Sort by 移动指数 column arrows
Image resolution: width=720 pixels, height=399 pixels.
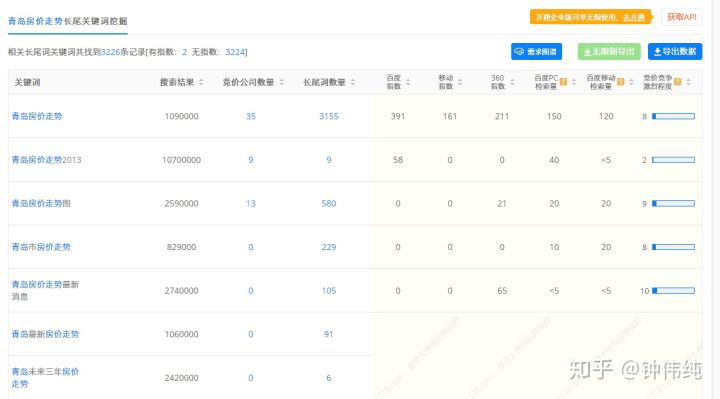click(460, 82)
